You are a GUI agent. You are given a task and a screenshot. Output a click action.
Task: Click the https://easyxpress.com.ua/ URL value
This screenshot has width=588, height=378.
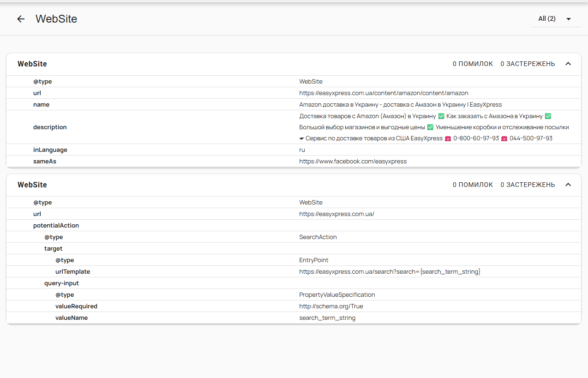[336, 214]
